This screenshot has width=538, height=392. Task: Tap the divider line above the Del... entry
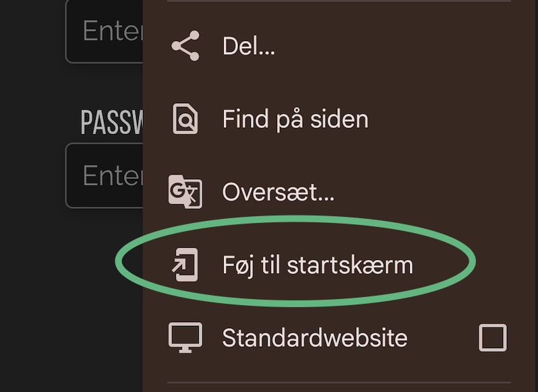(x=339, y=1)
